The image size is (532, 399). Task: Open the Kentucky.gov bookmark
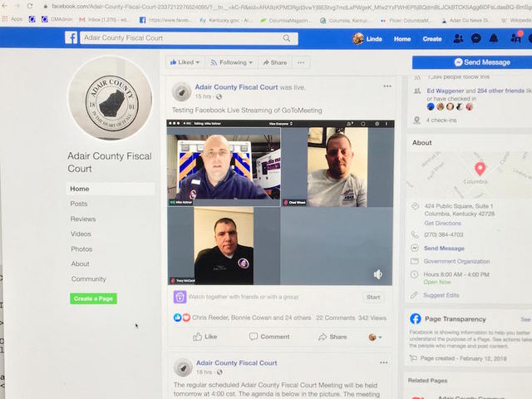(226, 20)
